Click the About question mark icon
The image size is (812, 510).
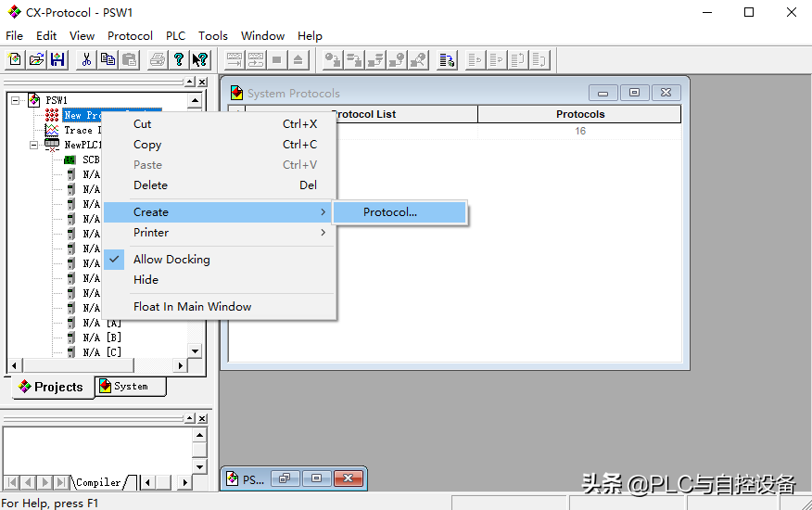(178, 59)
